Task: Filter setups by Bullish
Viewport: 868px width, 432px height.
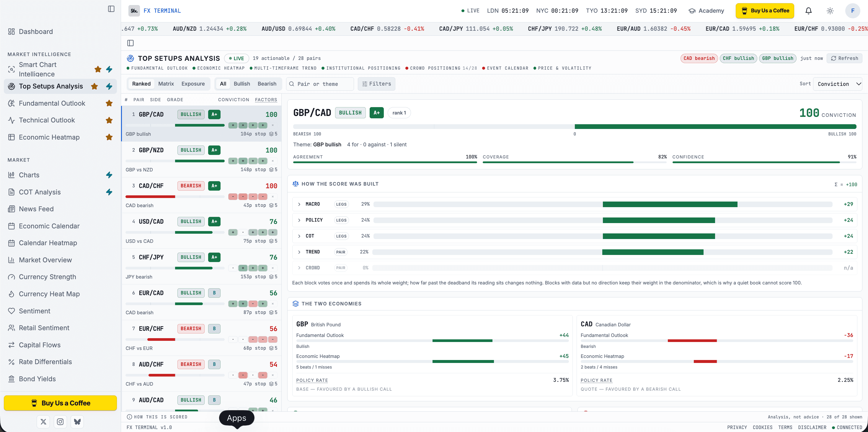Action: pyautogui.click(x=242, y=84)
